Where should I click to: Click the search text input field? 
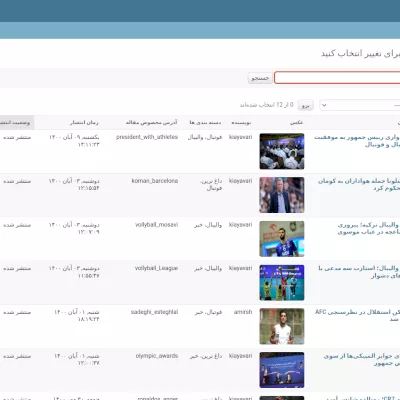pyautogui.click(x=337, y=78)
